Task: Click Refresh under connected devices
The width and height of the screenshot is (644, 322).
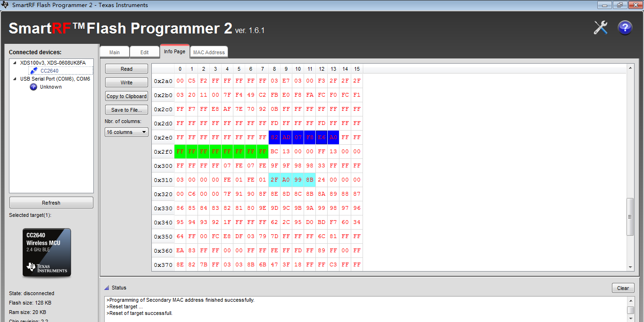Action: [51, 202]
